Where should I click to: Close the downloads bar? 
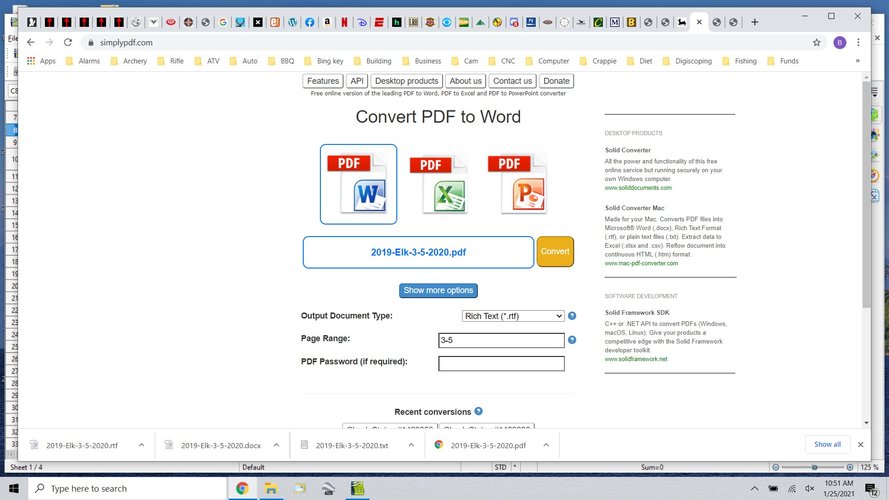(x=861, y=444)
